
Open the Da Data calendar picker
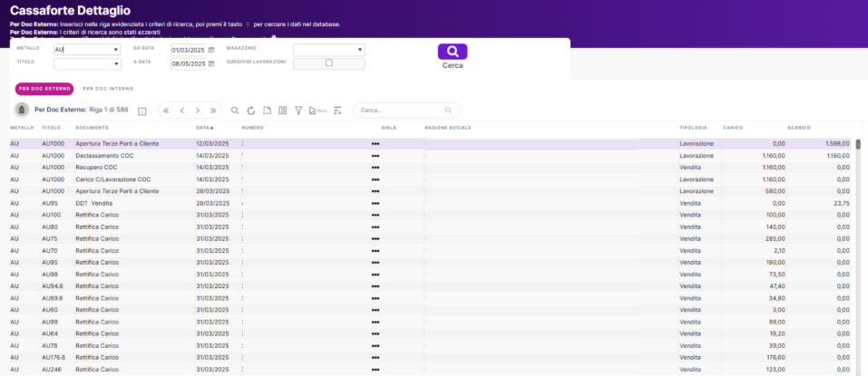click(x=211, y=50)
